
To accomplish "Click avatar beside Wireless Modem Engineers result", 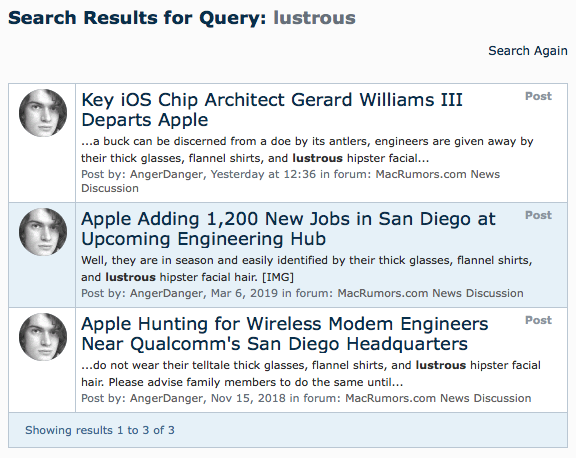I will point(43,337).
